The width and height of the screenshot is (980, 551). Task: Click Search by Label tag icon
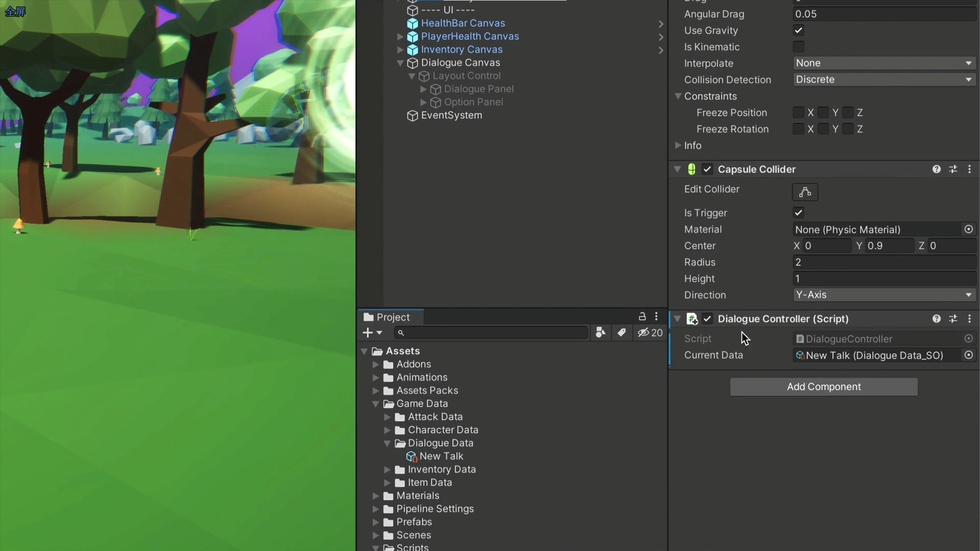621,333
